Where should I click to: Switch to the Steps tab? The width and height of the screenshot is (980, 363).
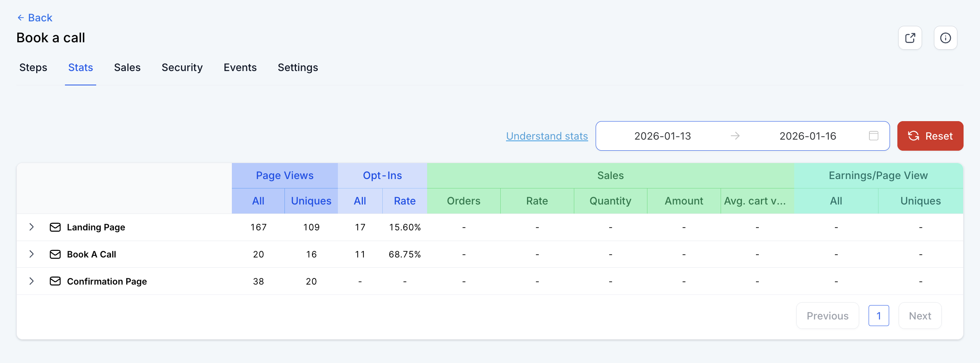coord(33,68)
